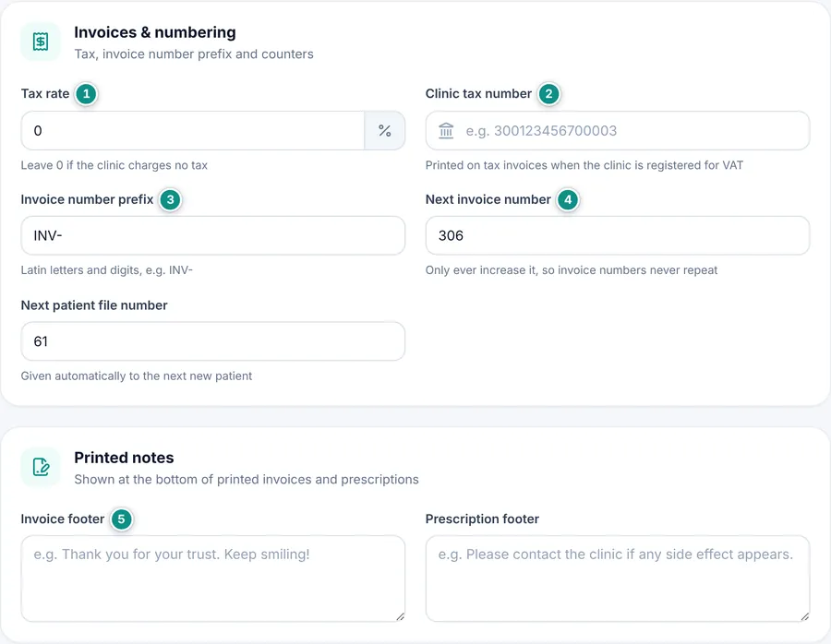Viewport: 831px width, 644px height.
Task: Click hint "Given automatically to the next new patient"
Action: (137, 376)
